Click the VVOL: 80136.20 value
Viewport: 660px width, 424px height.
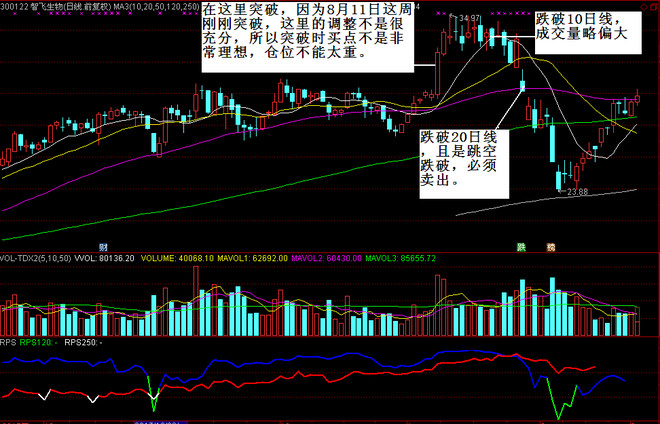[x=104, y=258]
